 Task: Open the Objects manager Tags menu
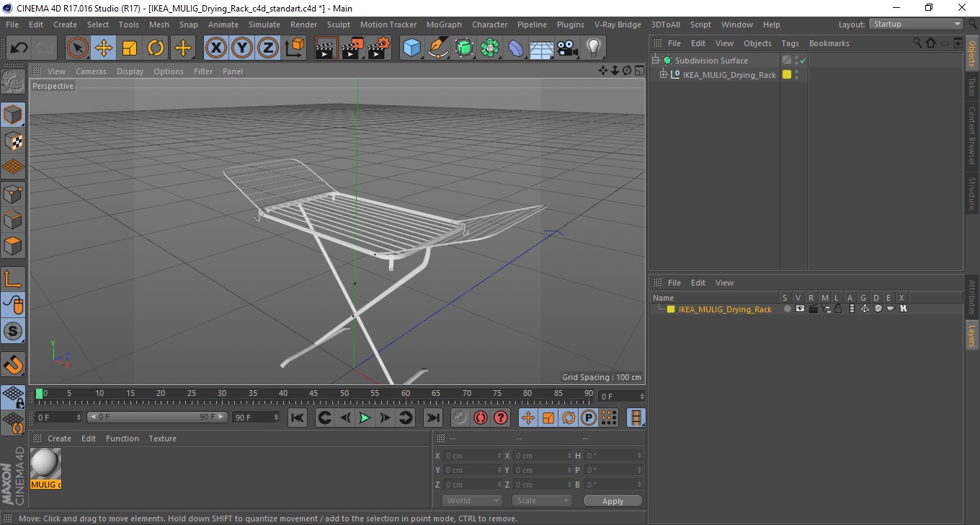pos(790,43)
